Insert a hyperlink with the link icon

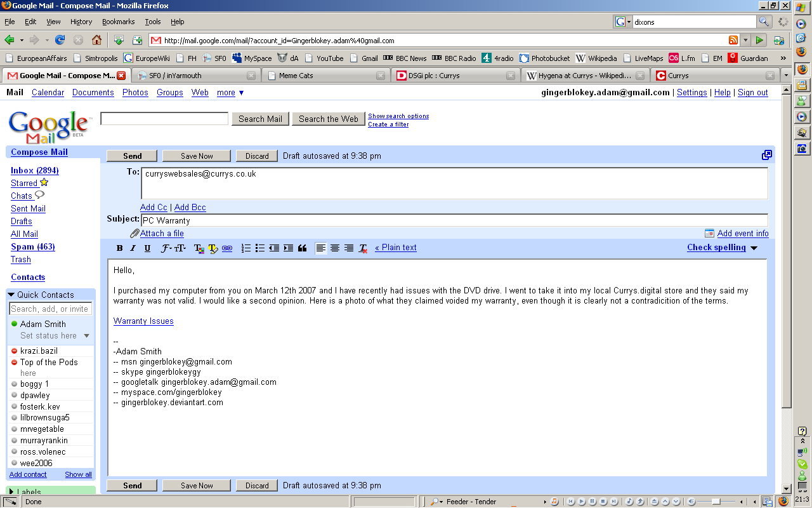pos(226,248)
